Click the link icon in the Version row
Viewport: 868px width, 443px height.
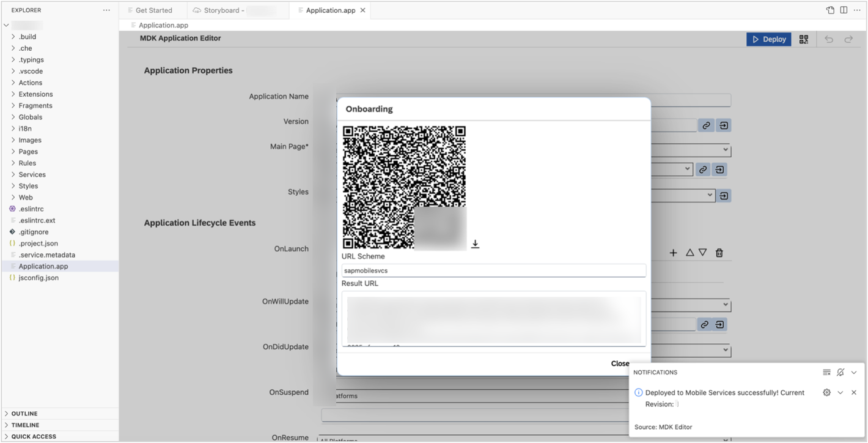click(x=706, y=125)
